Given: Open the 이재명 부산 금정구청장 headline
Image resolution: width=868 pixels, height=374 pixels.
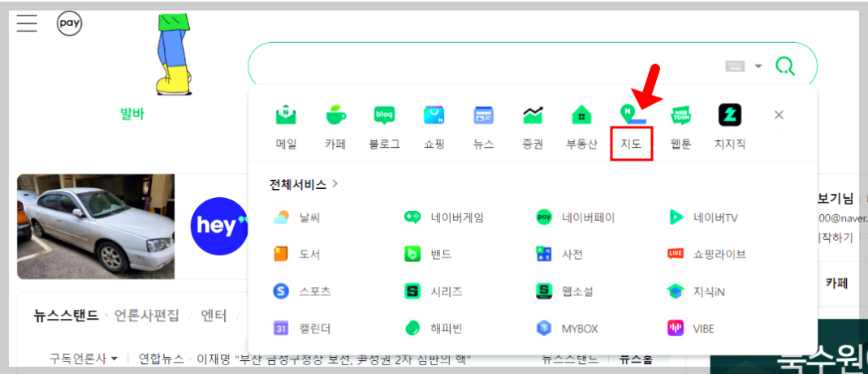Looking at the screenshot, I should (335, 359).
